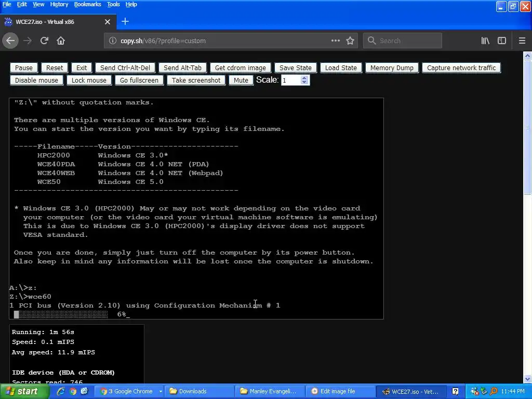Click Send Alt-Tab button

tap(182, 68)
